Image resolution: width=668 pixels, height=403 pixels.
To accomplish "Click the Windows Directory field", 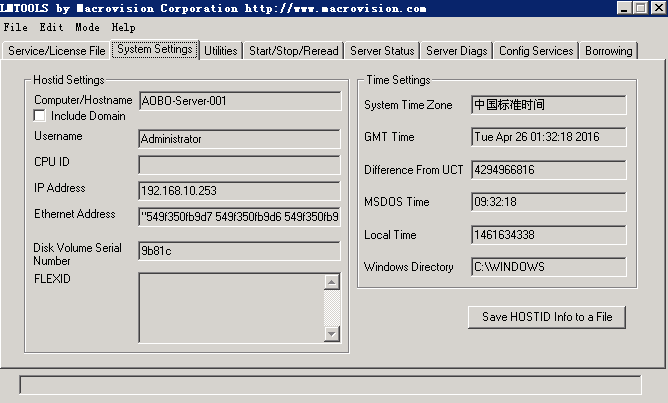I will click(549, 267).
